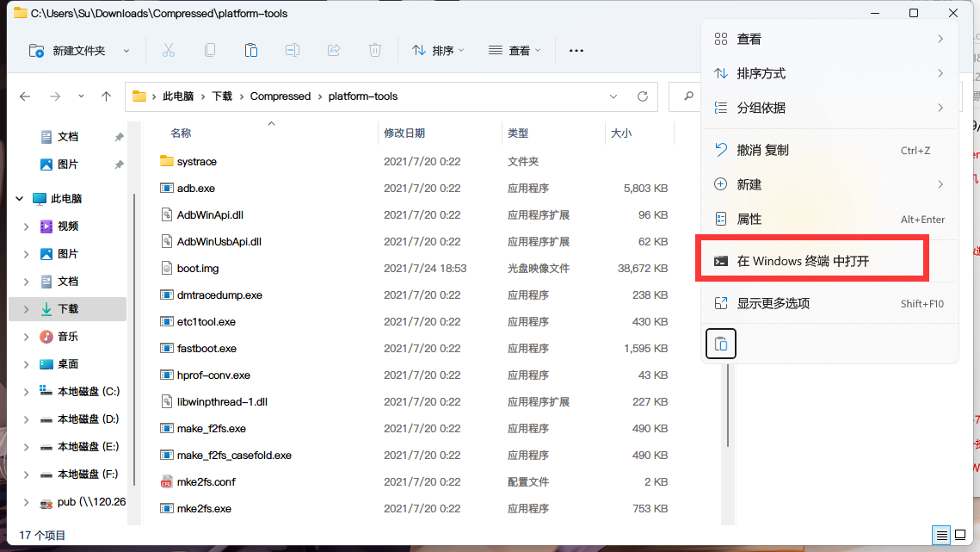Screen dimensions: 980x552
Task: Collapse the 此电脑 tree node
Action: pos(20,198)
